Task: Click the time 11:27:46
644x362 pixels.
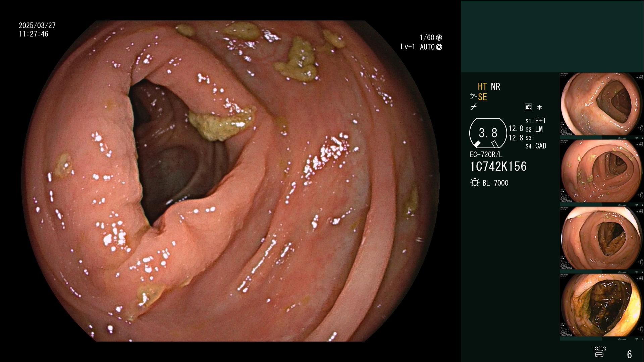Action: [x=34, y=34]
